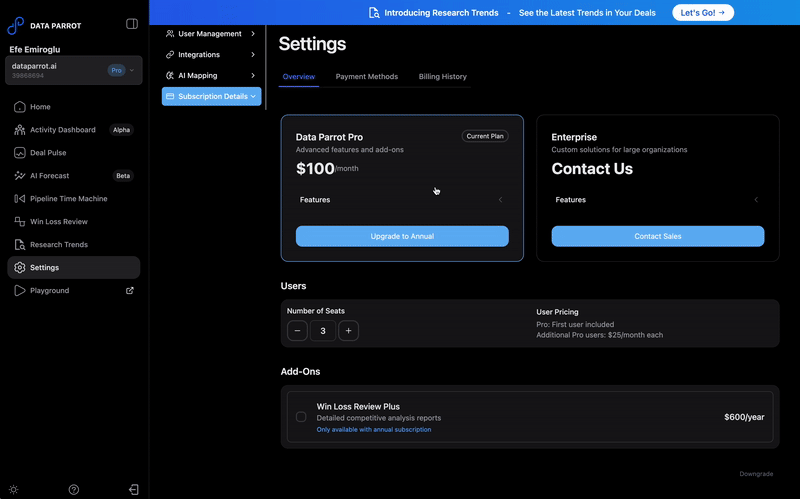Check the Win Loss Review Plus checkbox
Viewport: 800px width, 499px height.
tap(301, 417)
